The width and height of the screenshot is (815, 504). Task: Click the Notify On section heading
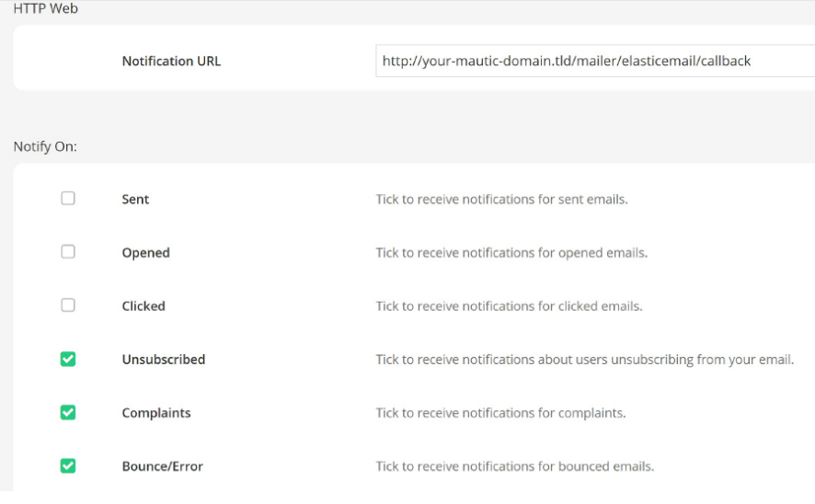(x=45, y=146)
